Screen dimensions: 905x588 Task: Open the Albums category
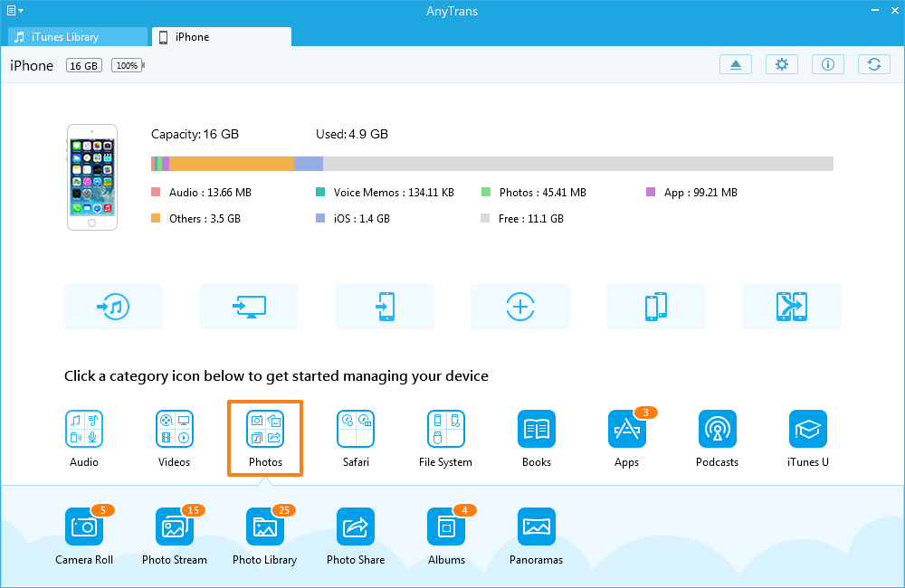coord(446,526)
